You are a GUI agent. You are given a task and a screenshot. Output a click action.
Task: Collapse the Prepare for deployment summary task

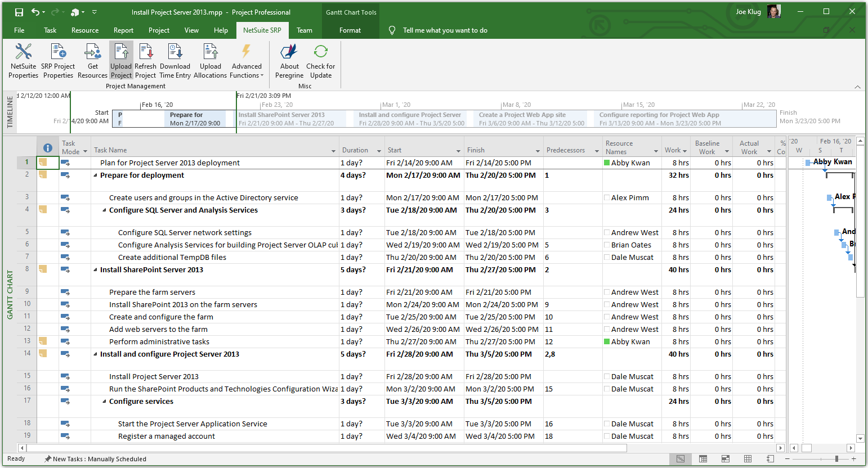click(x=96, y=175)
